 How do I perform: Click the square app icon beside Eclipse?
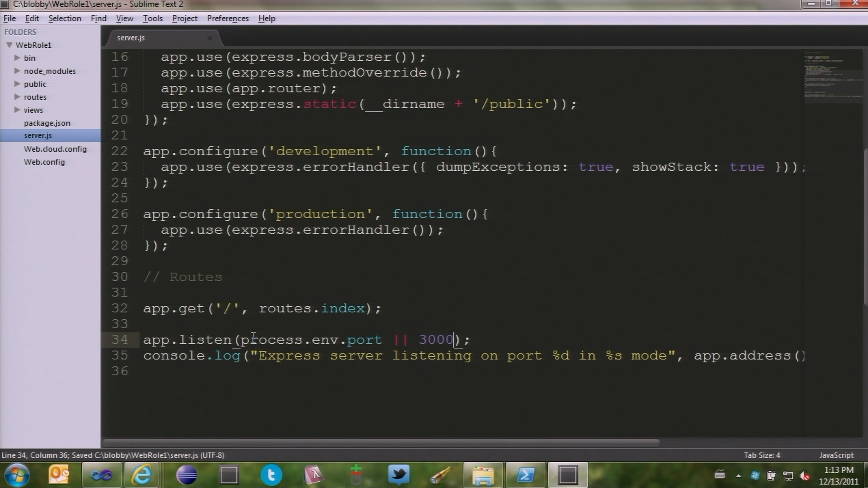228,474
